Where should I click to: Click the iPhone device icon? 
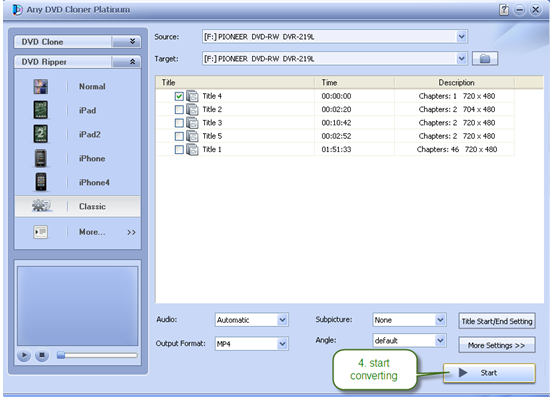click(40, 158)
